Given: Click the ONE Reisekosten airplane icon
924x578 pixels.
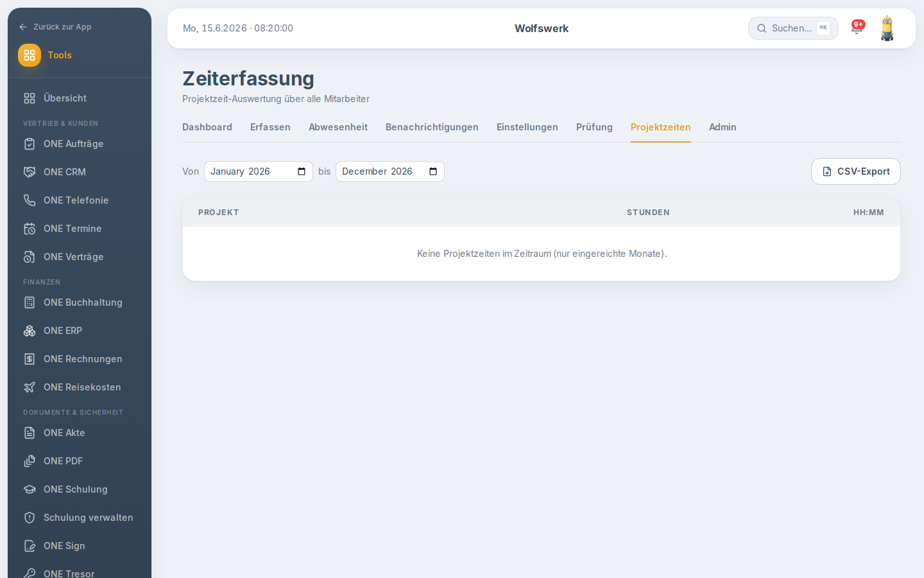Looking at the screenshot, I should [x=30, y=387].
